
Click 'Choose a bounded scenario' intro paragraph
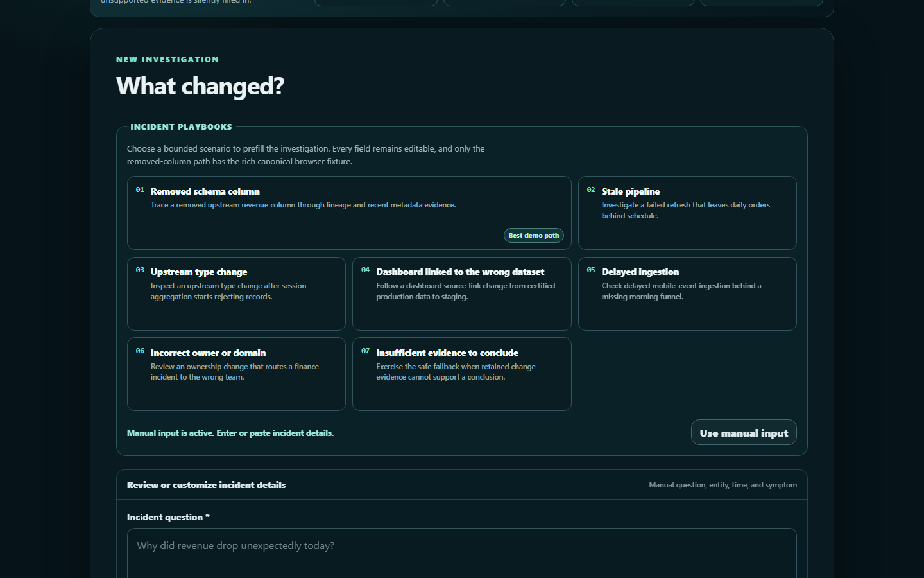[x=306, y=155]
